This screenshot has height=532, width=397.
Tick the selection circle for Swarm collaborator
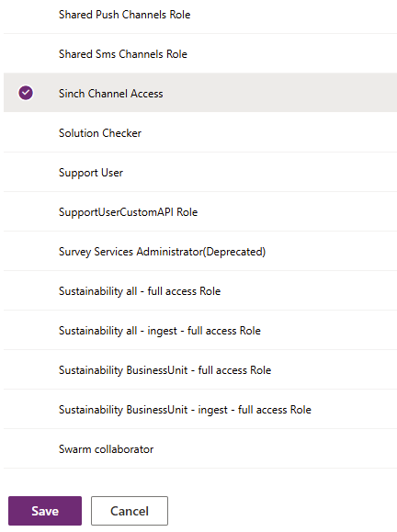click(x=26, y=449)
